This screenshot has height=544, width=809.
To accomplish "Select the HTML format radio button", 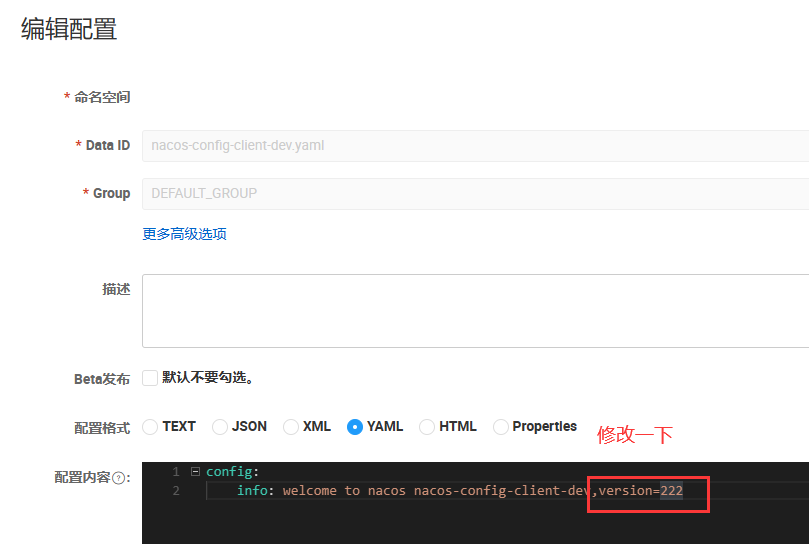I will (x=427, y=427).
